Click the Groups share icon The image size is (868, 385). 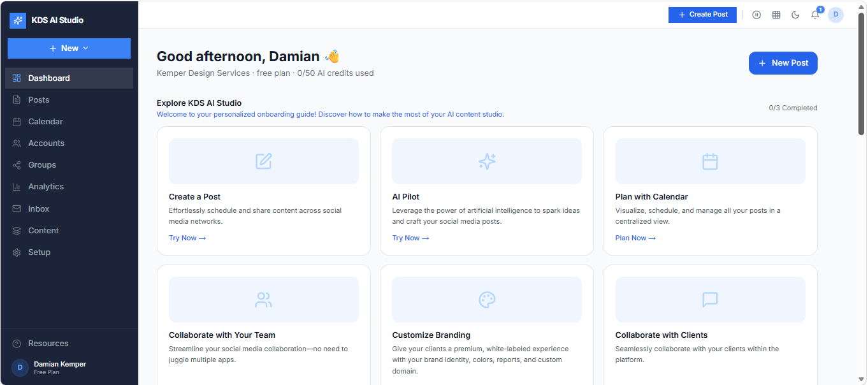click(17, 165)
